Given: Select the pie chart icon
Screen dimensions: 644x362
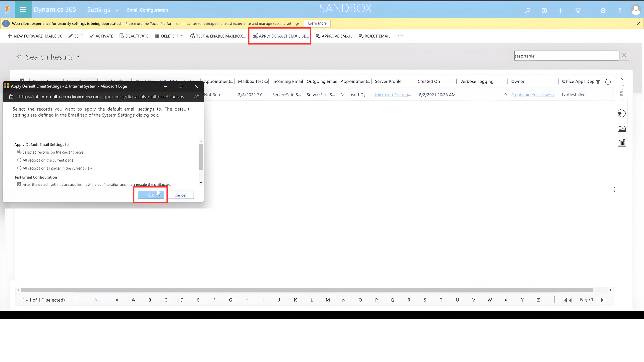Looking at the screenshot, I should pos(621,113).
